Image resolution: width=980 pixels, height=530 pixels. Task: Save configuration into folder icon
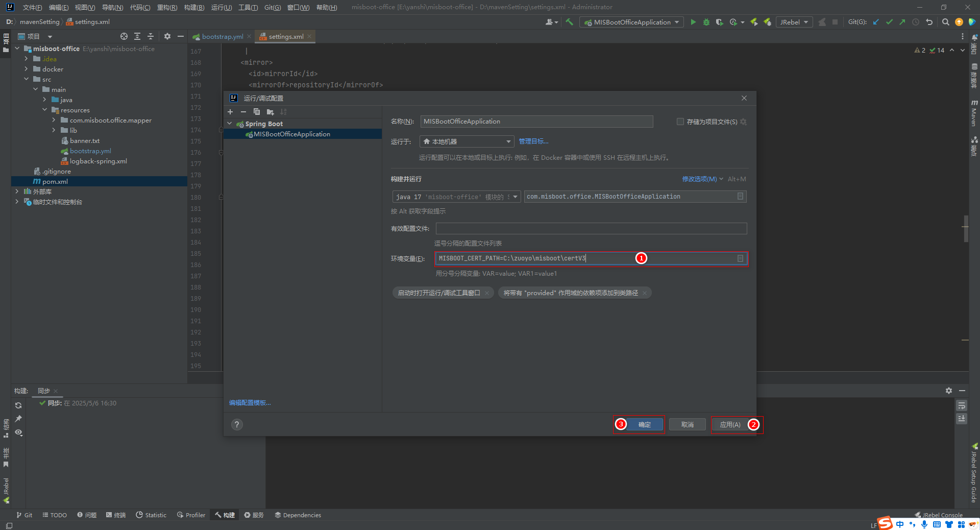[271, 112]
